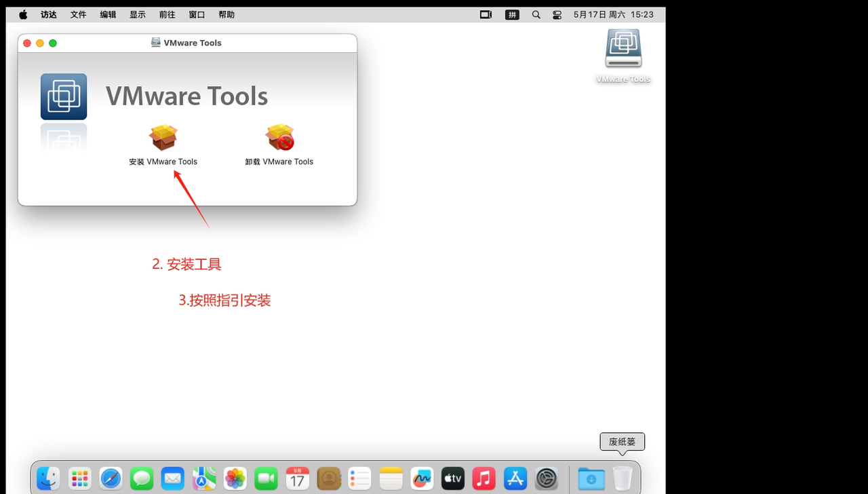The image size is (868, 494).
Task: Open Control Center from the menu bar
Action: point(557,14)
